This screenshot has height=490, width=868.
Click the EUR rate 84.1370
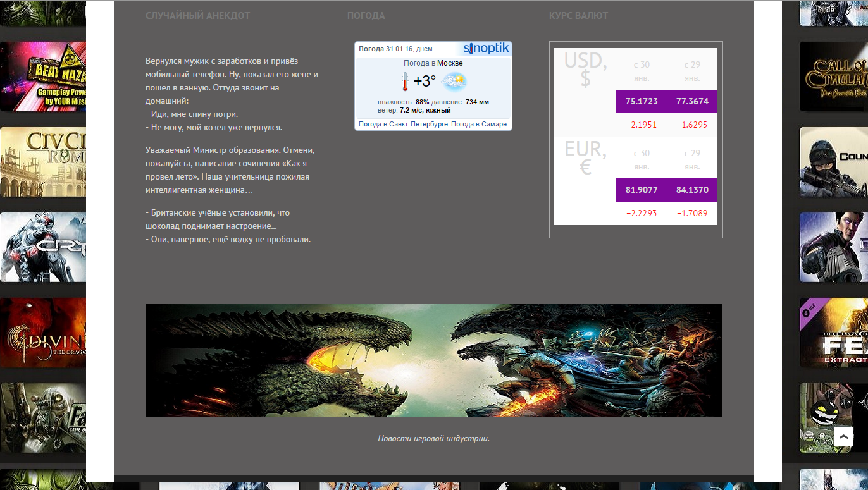coord(692,190)
